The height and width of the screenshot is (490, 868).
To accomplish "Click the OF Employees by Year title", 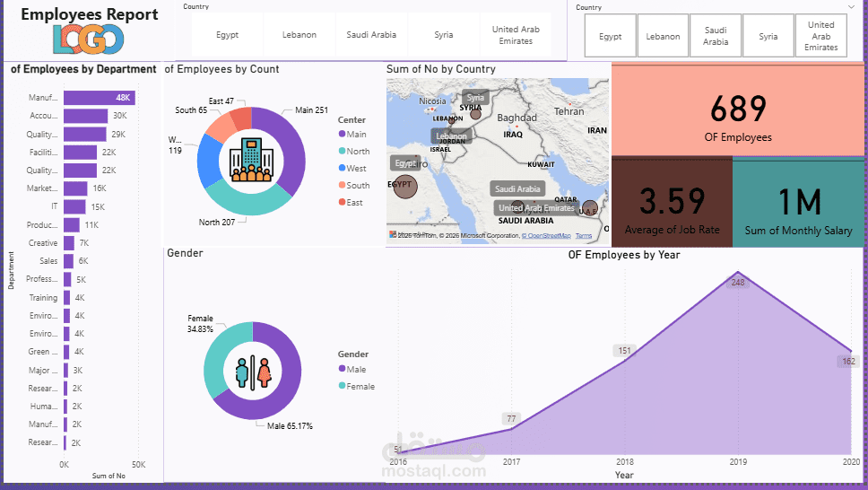I will click(624, 255).
